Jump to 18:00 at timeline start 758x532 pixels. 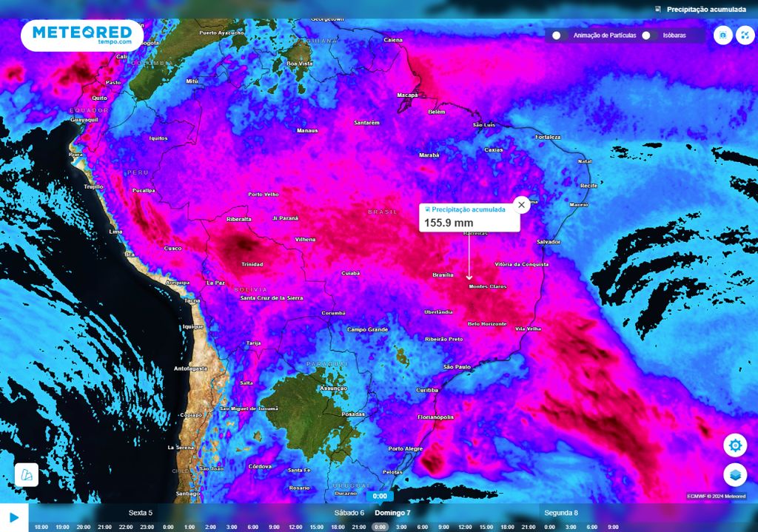[x=41, y=527]
